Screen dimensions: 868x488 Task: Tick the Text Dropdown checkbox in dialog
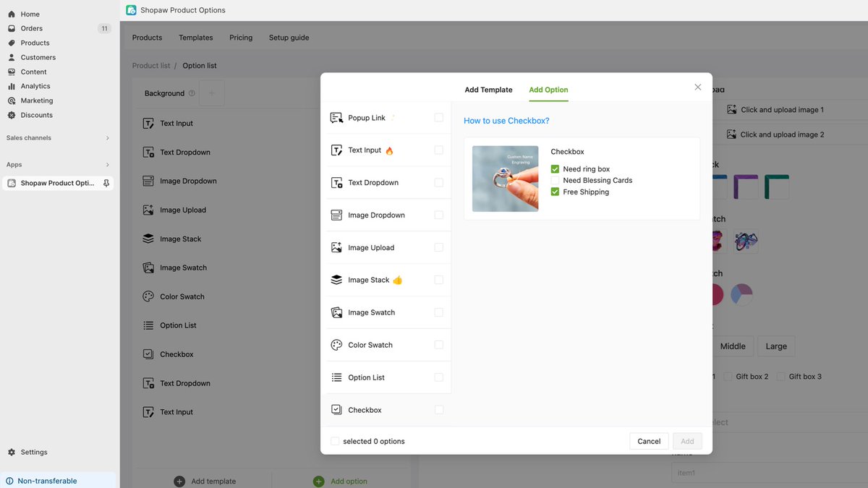click(439, 182)
